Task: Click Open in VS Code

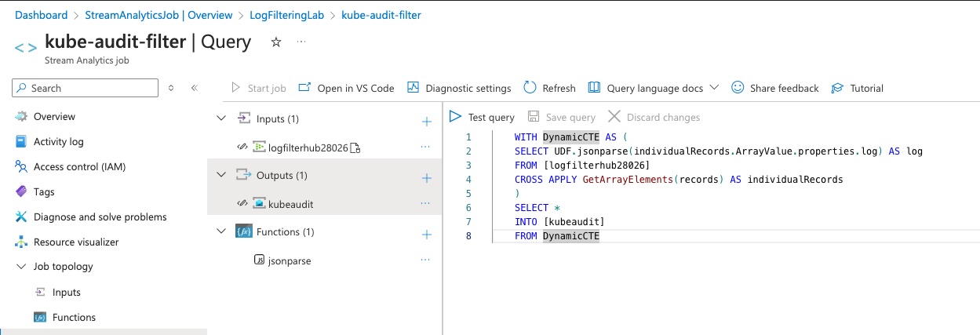Action: tap(346, 88)
